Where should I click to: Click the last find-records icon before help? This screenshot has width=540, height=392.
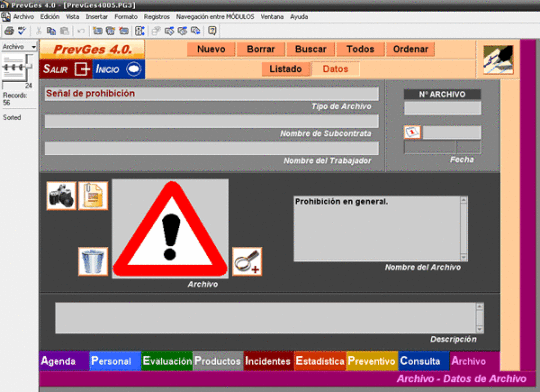[196, 31]
